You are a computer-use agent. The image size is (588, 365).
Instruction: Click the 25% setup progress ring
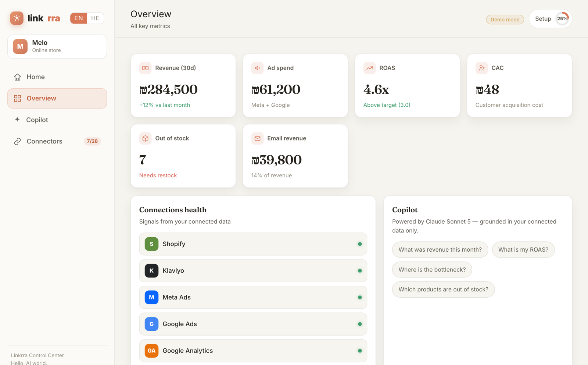pos(562,18)
